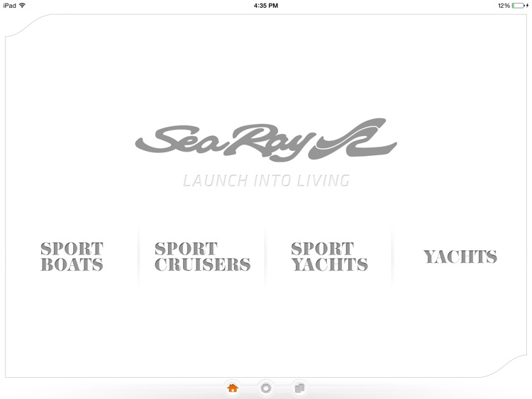Tap the Wi-Fi status icon

point(23,6)
